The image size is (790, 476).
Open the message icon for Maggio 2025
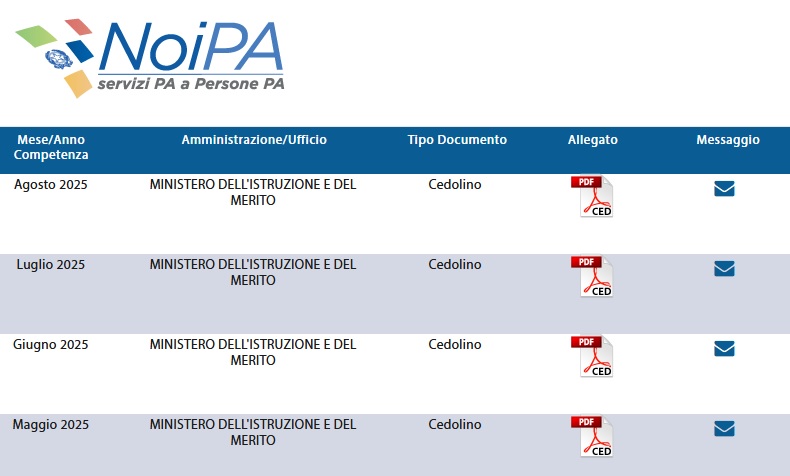coord(725,429)
